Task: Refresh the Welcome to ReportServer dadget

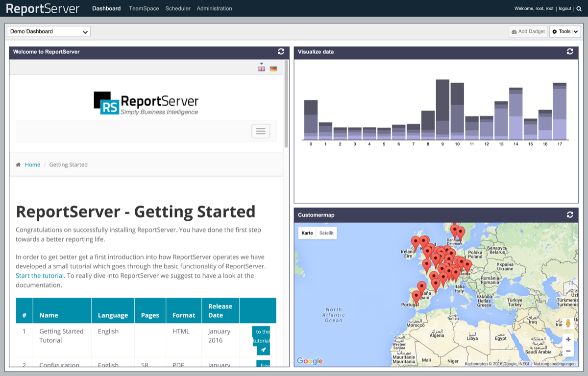Action: click(x=281, y=51)
